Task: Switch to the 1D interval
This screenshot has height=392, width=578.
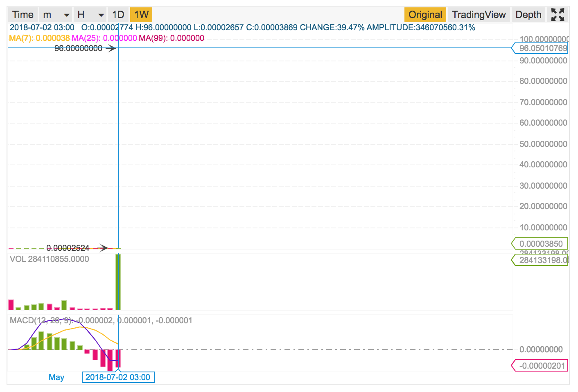Action: click(118, 15)
